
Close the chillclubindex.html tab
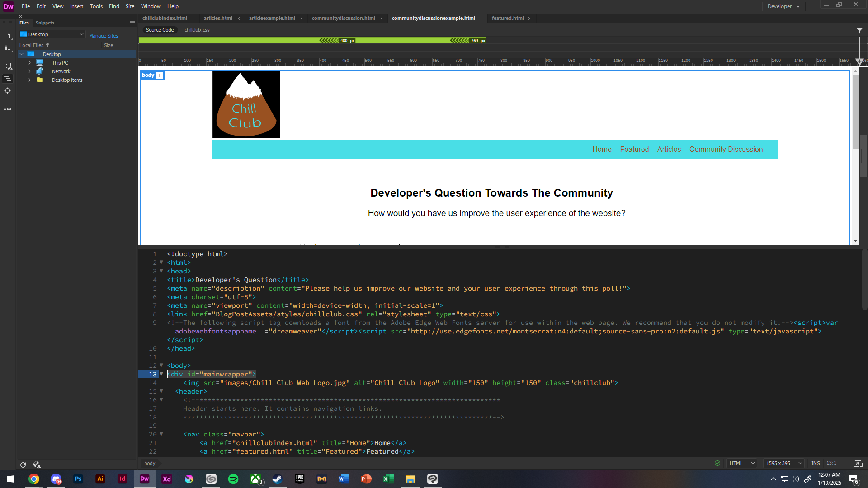pos(193,19)
